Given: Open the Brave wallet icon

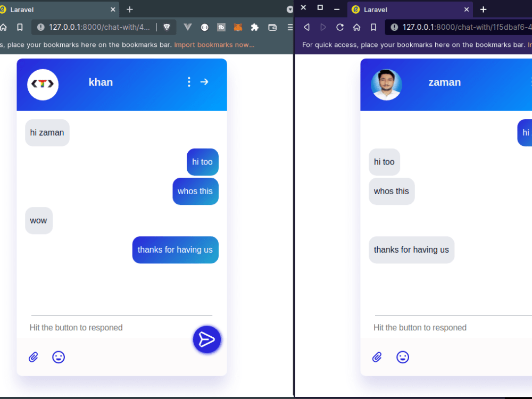Looking at the screenshot, I should click(x=272, y=27).
